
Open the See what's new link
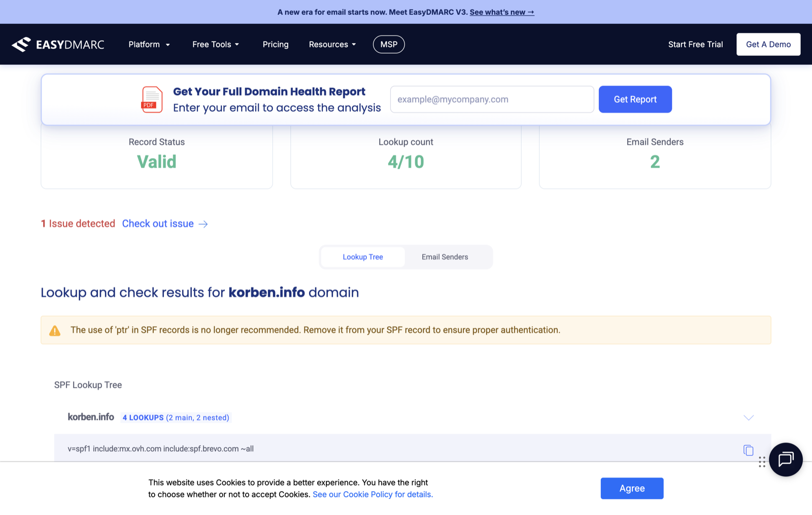(502, 12)
